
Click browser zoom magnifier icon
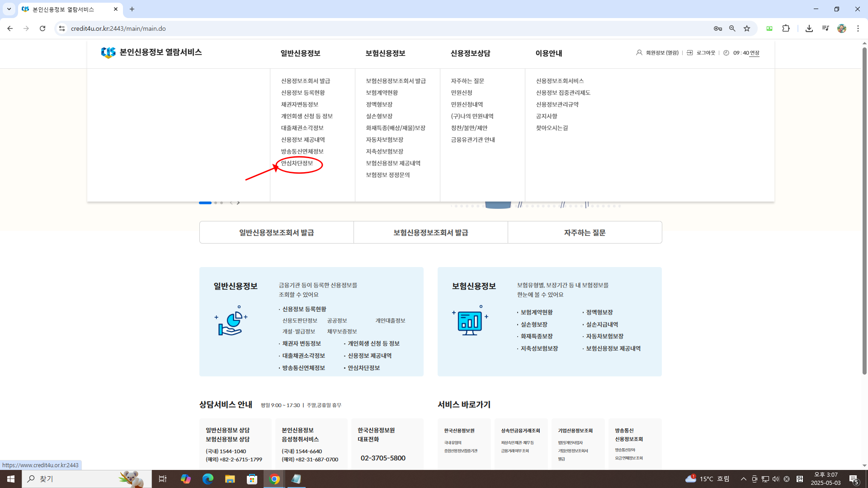[732, 28]
